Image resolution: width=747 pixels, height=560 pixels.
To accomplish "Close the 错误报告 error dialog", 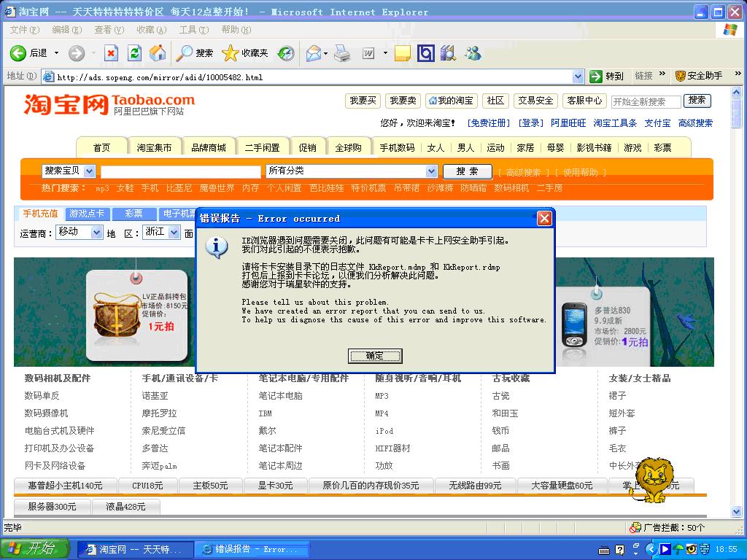I will 544,218.
